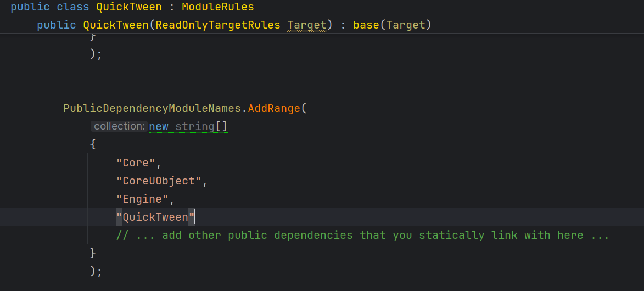Image resolution: width=644 pixels, height=291 pixels.
Task: Place cursor on the "Core" string literal
Action: pyautogui.click(x=136, y=163)
